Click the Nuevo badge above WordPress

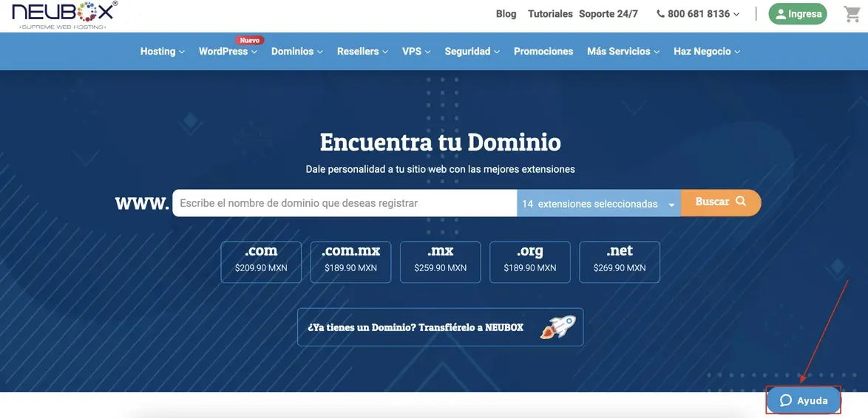pos(250,41)
